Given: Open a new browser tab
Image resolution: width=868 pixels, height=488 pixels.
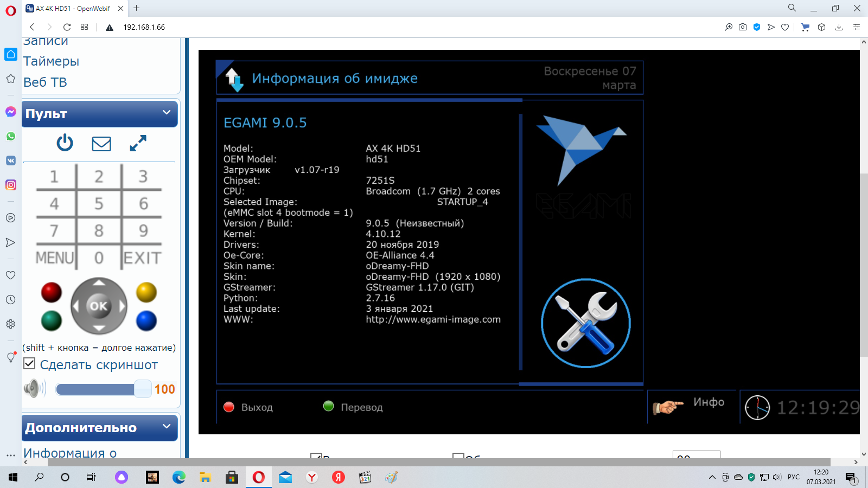Looking at the screenshot, I should point(137,8).
